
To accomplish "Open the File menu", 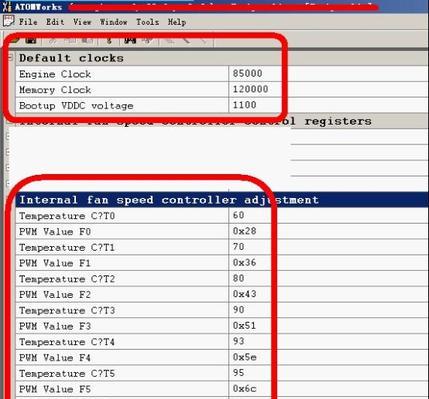I will [28, 22].
